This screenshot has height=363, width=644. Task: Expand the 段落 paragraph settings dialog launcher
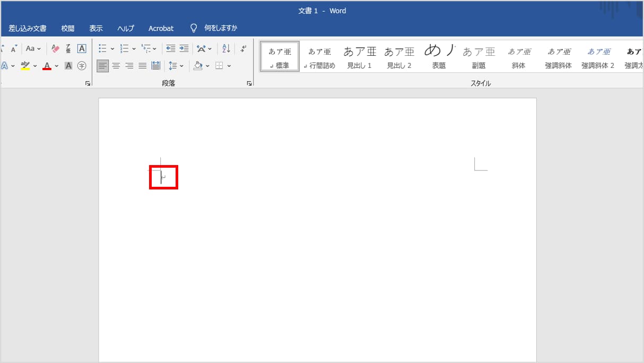(249, 83)
